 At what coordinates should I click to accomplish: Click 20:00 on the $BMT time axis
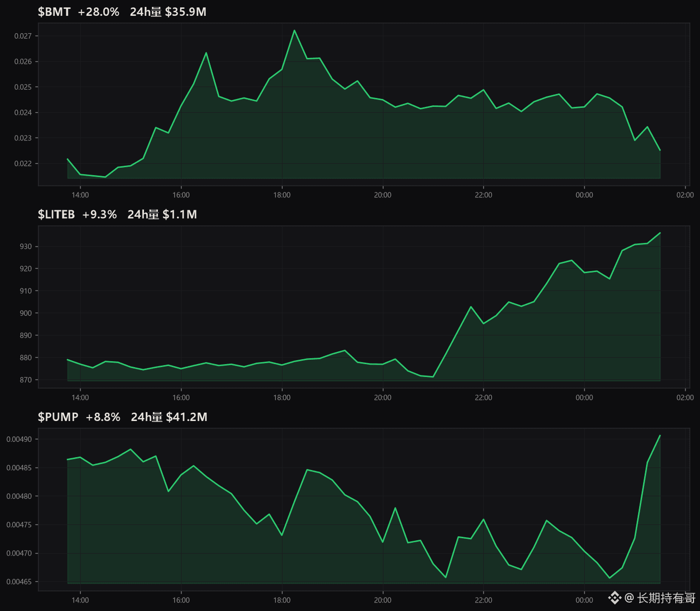click(383, 195)
